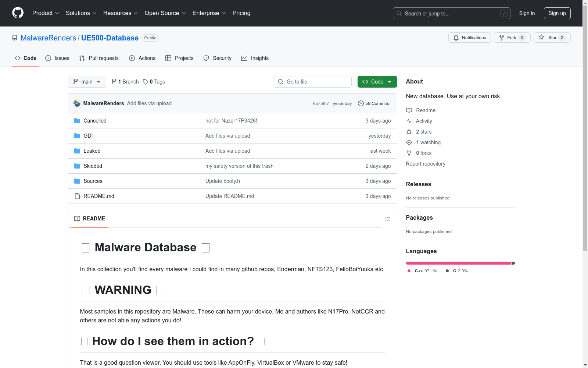This screenshot has height=368, width=588.
Task: Open commit 6a758f7 link
Action: (321, 103)
